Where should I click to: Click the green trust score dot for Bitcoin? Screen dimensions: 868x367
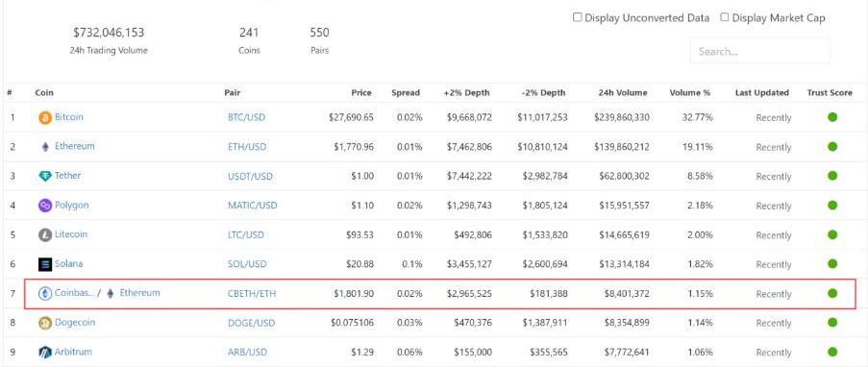(832, 117)
